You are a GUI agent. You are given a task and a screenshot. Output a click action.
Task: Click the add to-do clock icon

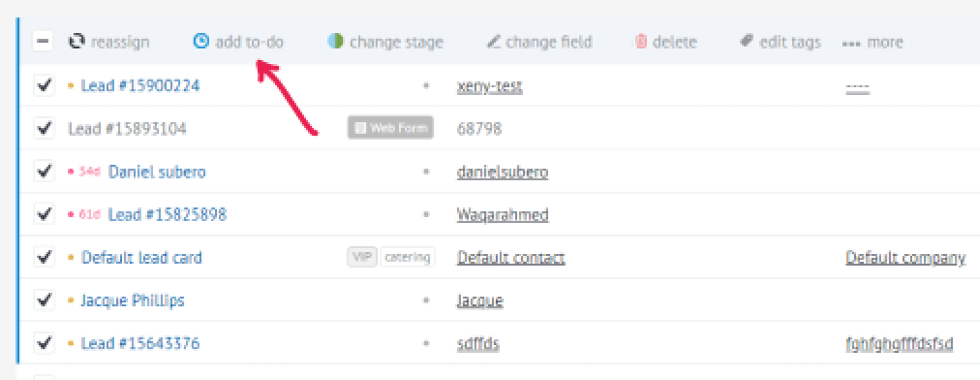click(201, 42)
